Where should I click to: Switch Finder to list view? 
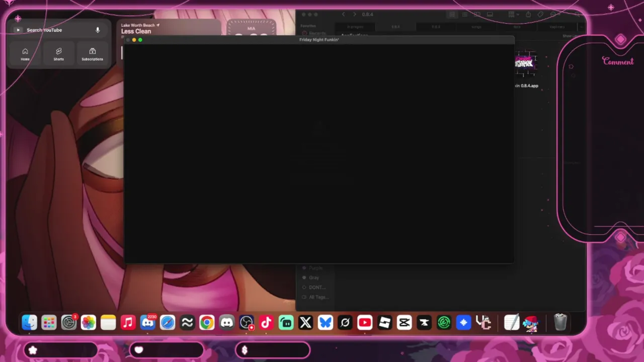click(x=464, y=15)
